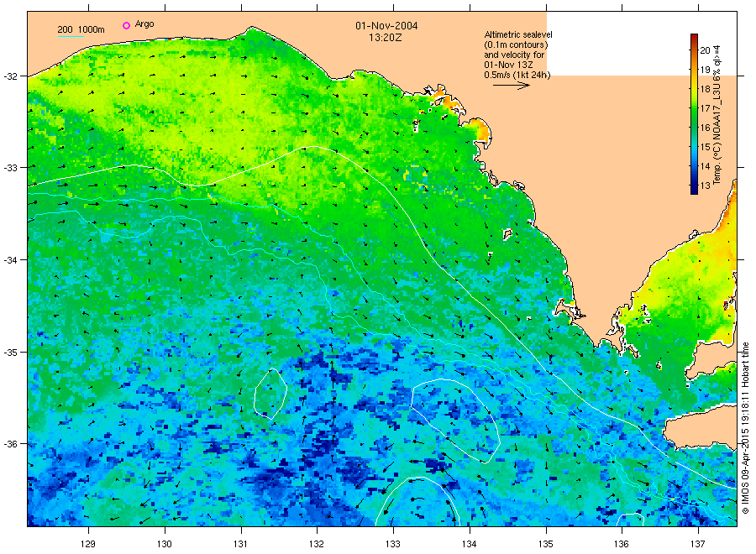
Task: Click the '13:20Z' time label
Action: click(386, 38)
